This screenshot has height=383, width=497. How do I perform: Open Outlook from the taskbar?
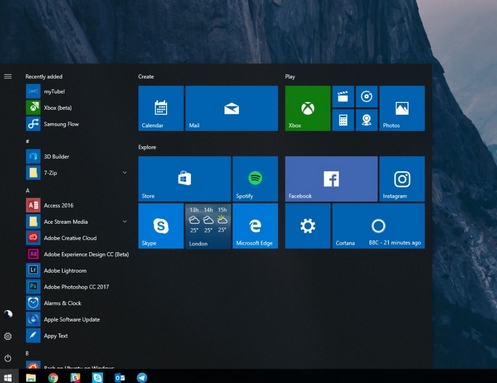(120, 377)
